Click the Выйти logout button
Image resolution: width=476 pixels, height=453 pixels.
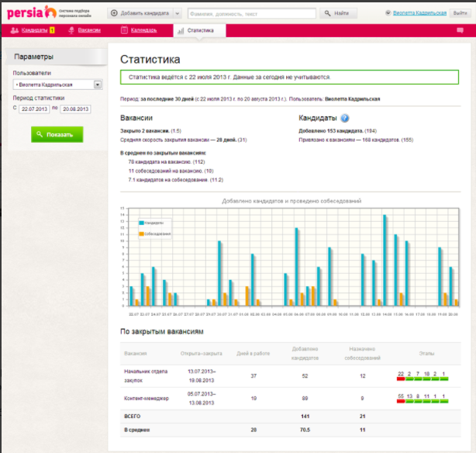pos(459,13)
